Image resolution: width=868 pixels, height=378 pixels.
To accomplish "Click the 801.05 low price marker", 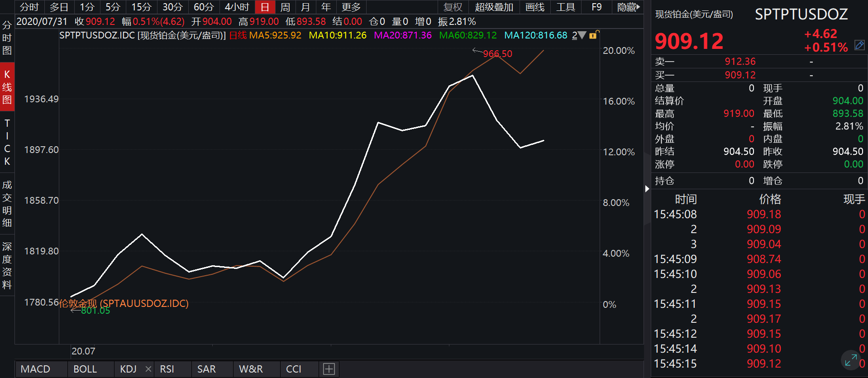I will pyautogui.click(x=95, y=311).
